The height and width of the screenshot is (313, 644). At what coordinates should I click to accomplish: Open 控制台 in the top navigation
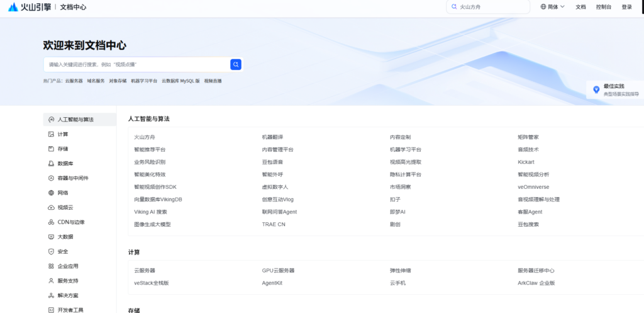click(x=603, y=7)
